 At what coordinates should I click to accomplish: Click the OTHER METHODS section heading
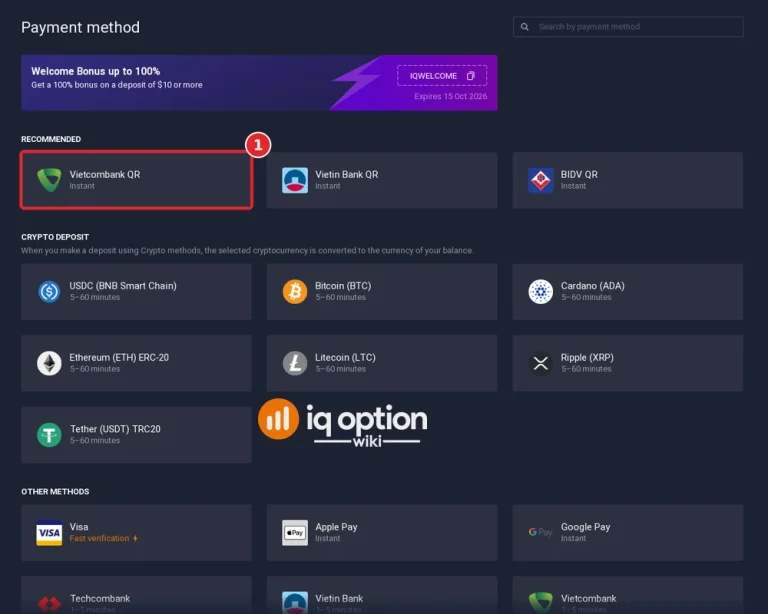(55, 492)
